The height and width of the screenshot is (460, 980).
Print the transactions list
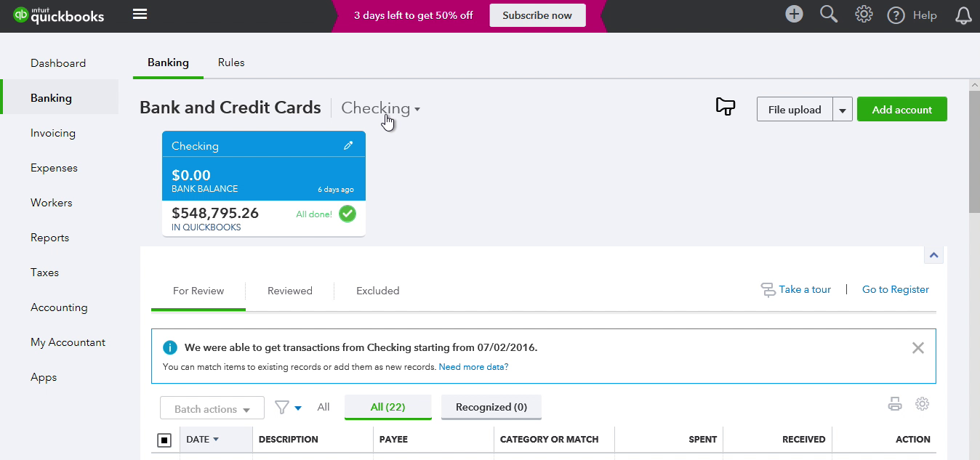point(895,404)
